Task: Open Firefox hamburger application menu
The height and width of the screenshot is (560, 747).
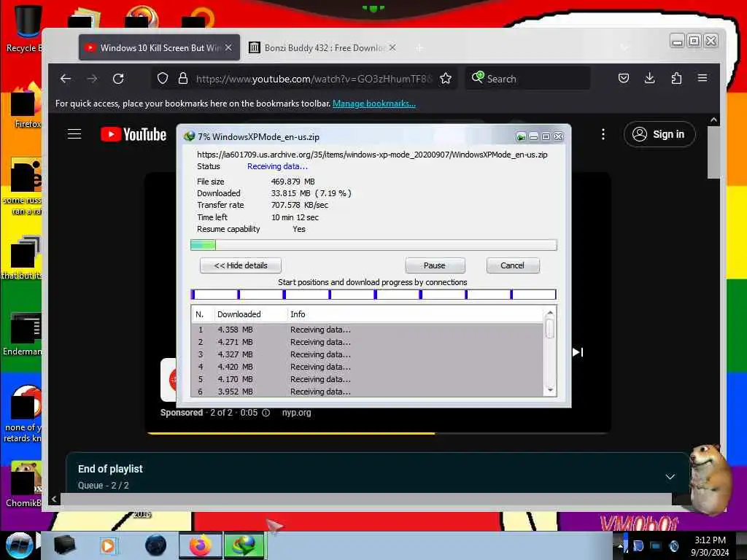Action: point(703,78)
